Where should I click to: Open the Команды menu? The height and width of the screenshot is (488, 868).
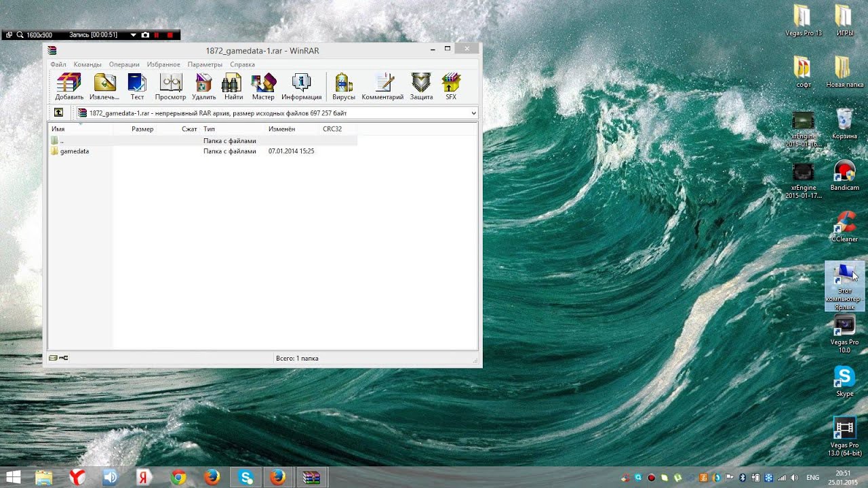tap(87, 64)
